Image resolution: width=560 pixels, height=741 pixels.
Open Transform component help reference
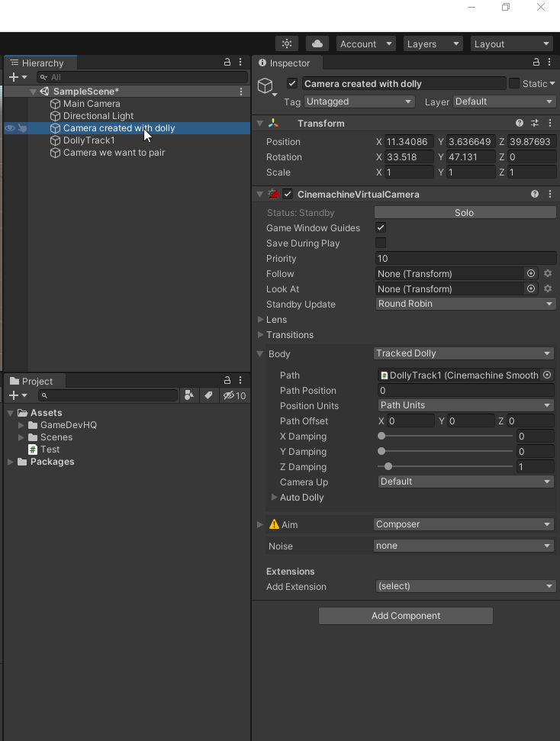pyautogui.click(x=520, y=123)
